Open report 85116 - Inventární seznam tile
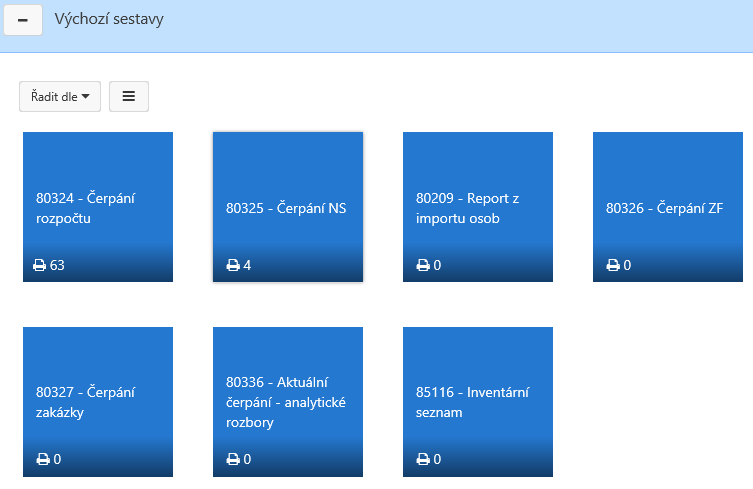The width and height of the screenshot is (753, 489). tap(478, 402)
